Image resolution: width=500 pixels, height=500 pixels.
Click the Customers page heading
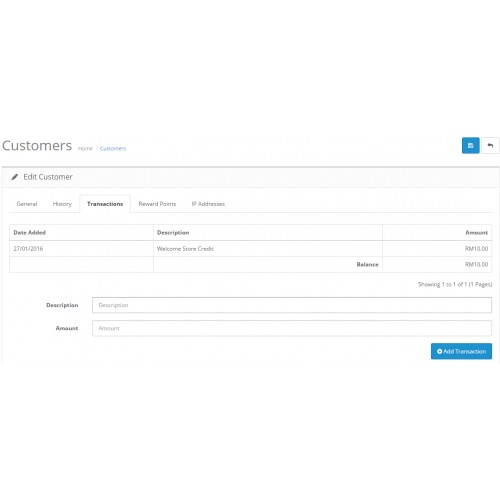tap(37, 146)
